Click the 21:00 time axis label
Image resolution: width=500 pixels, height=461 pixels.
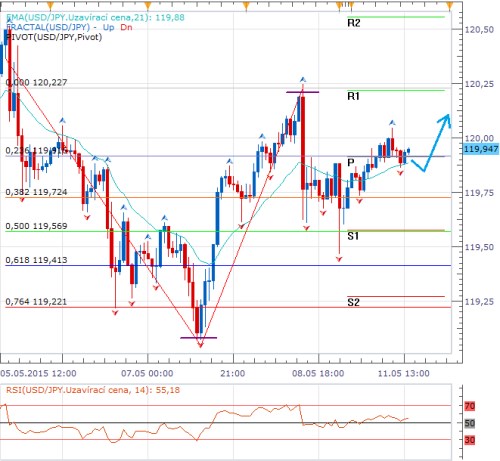[x=233, y=373]
